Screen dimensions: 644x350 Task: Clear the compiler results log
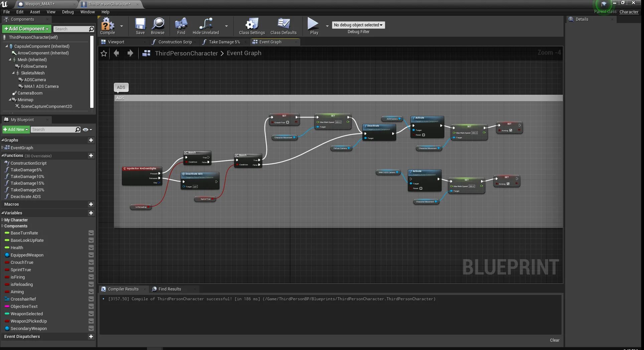[x=554, y=340]
